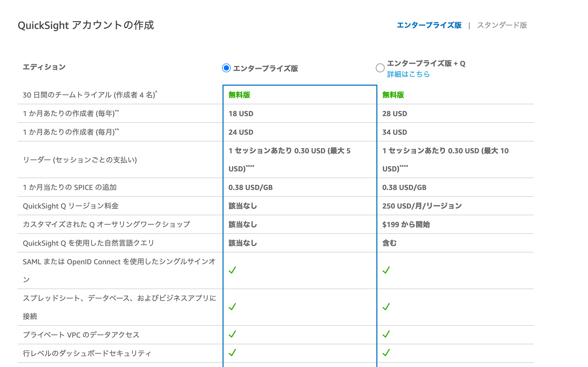
Task: Click the QuickSight アカウントの作成 heading
Action: [x=86, y=25]
